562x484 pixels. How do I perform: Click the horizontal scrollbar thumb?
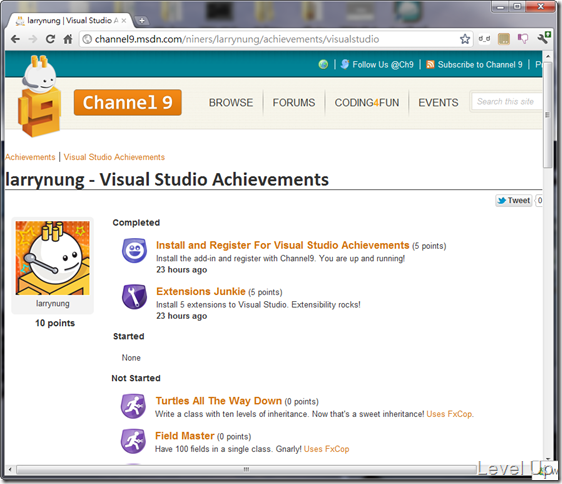pyautogui.click(x=246, y=469)
